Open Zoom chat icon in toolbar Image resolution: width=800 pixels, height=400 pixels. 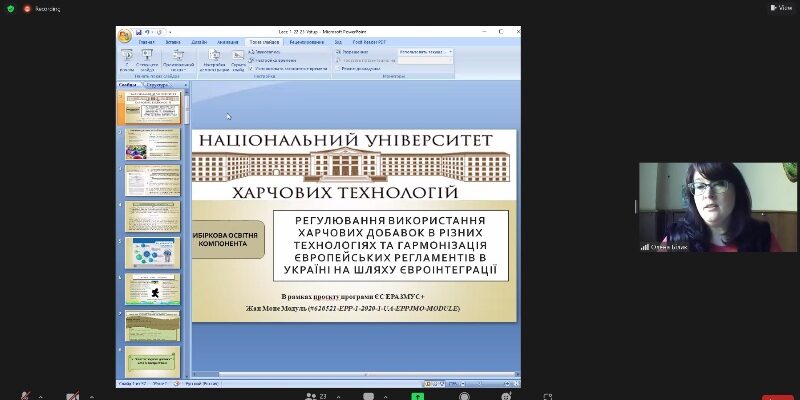pyautogui.click(x=368, y=396)
